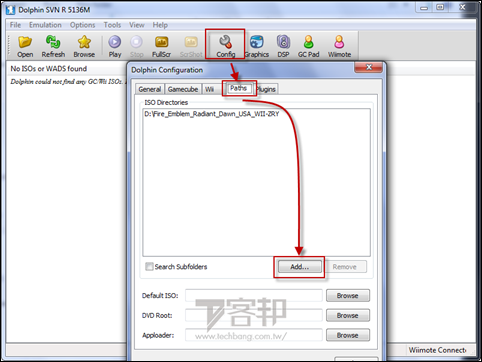Switch to the General tab
482x362 pixels.
(x=150, y=89)
